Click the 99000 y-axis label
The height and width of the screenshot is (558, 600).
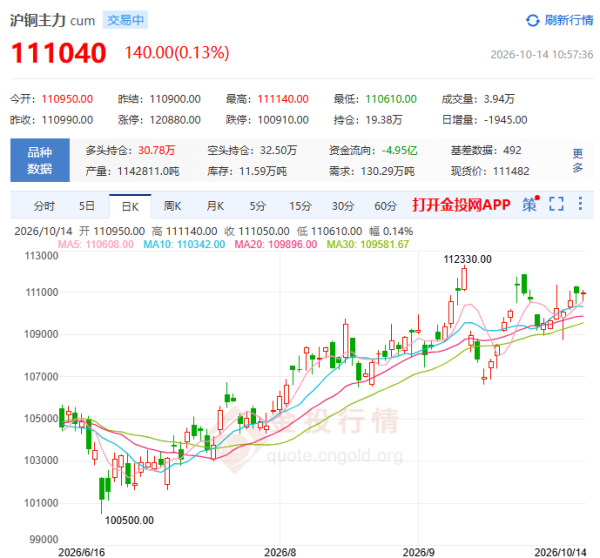[44, 539]
